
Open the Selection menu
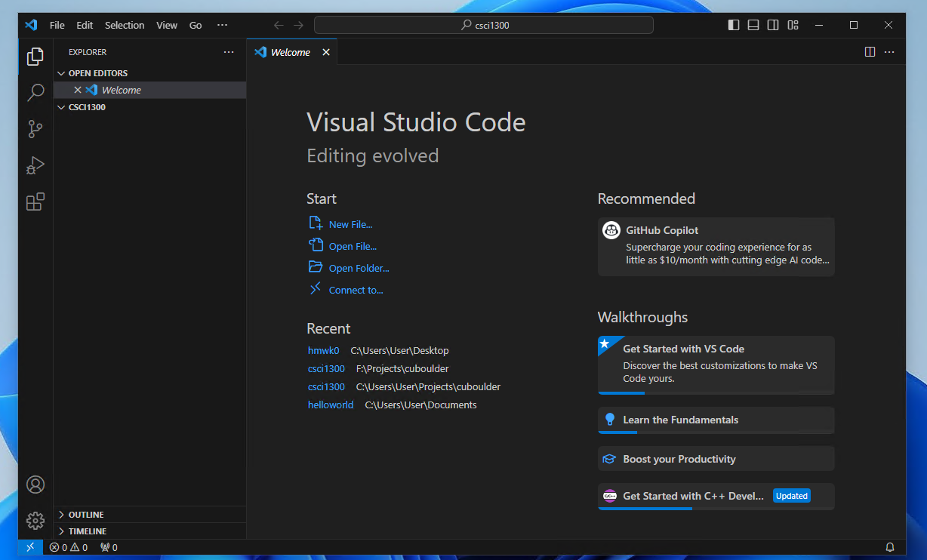(125, 25)
